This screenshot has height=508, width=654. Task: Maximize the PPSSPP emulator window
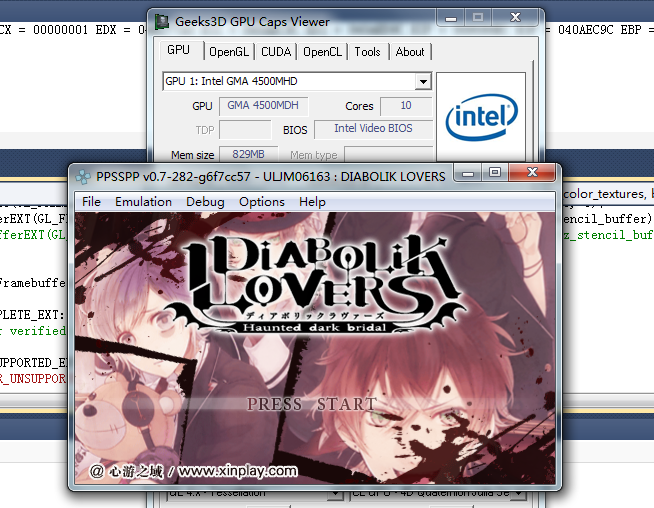click(494, 174)
